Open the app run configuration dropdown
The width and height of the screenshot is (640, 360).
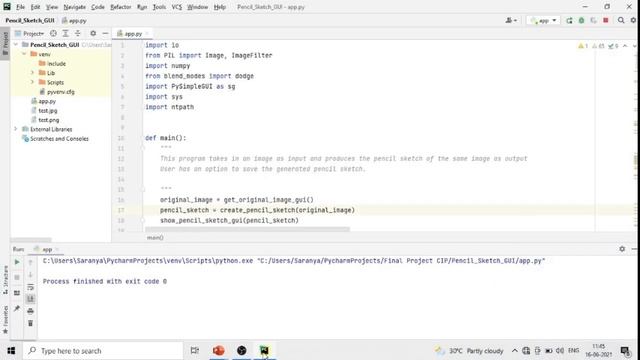pyautogui.click(x=543, y=20)
